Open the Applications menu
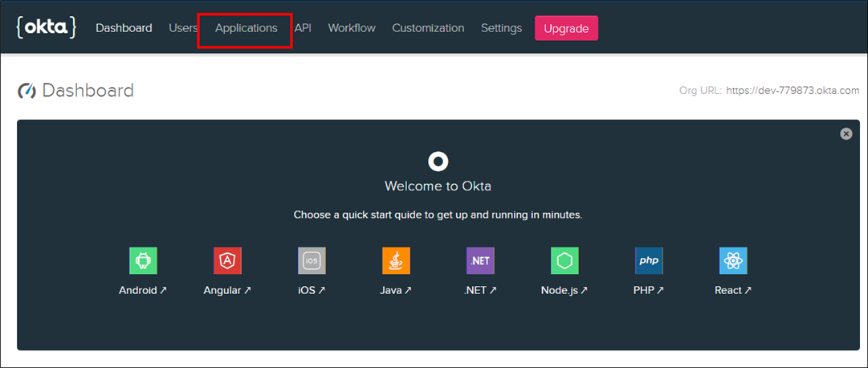Screen dimensions: 868x368 (247, 28)
